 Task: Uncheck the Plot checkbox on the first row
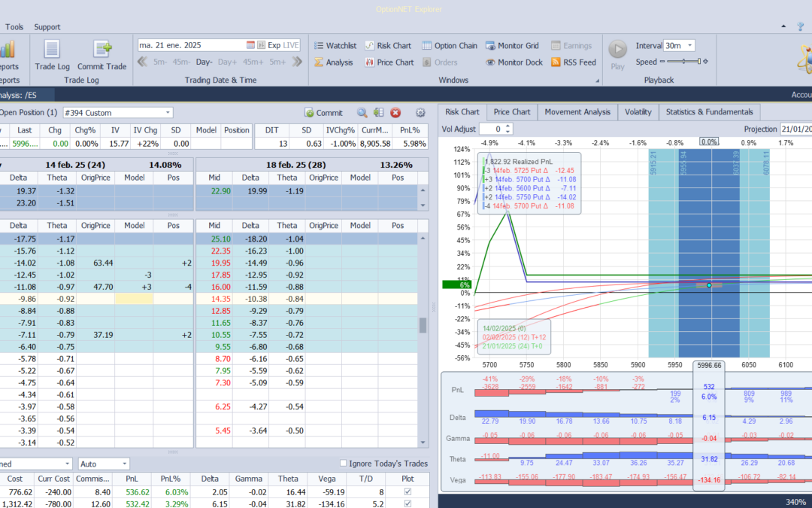tap(407, 491)
